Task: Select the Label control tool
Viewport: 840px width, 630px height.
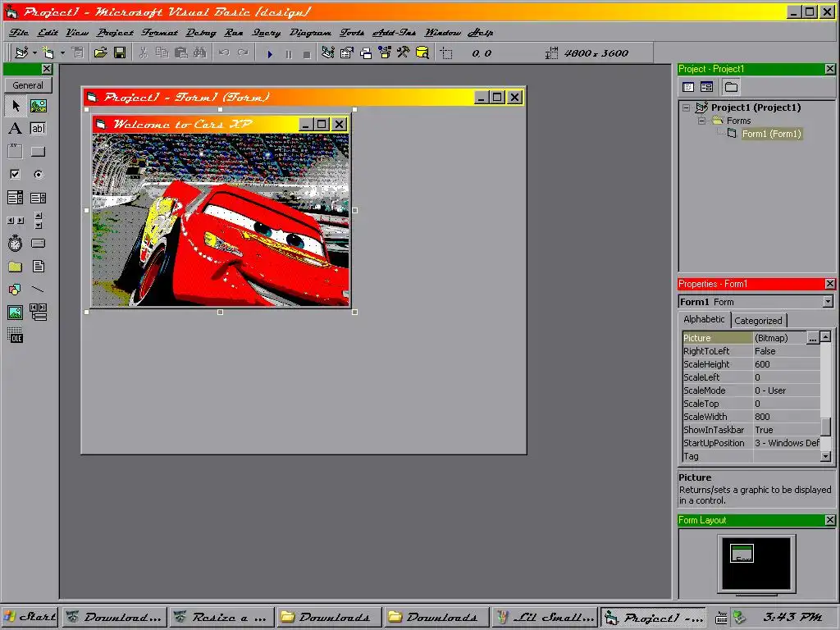Action: coord(15,129)
